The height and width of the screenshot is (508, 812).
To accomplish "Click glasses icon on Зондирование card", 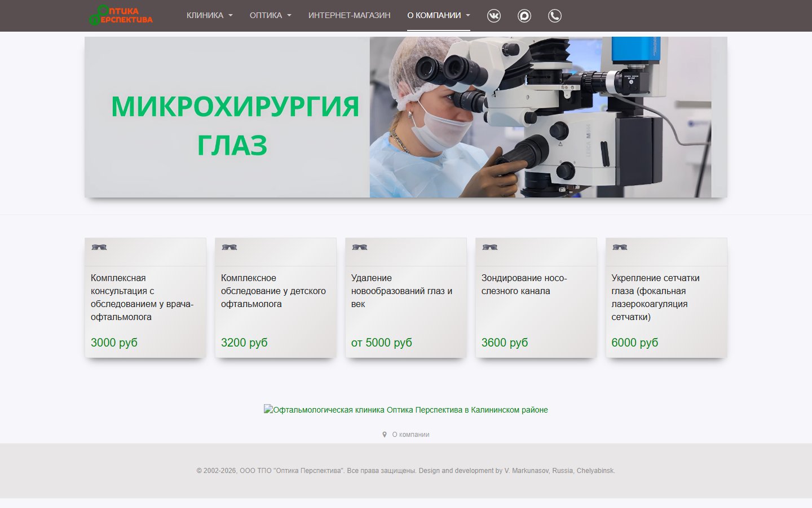I will (x=490, y=247).
